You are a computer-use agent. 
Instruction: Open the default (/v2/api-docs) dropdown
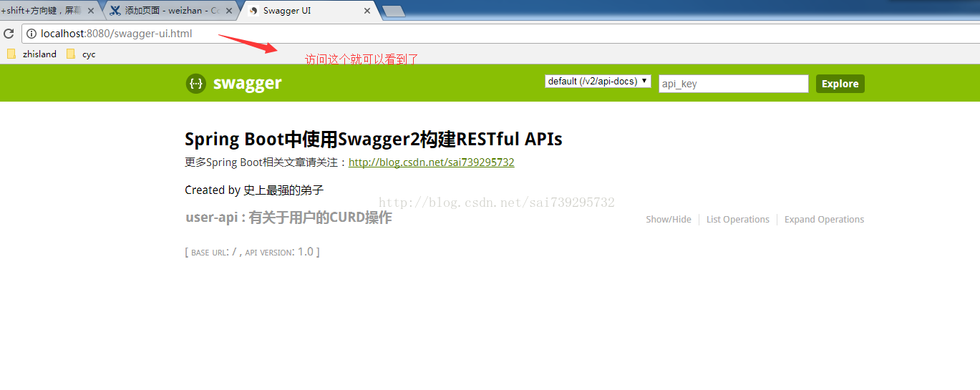[598, 81]
